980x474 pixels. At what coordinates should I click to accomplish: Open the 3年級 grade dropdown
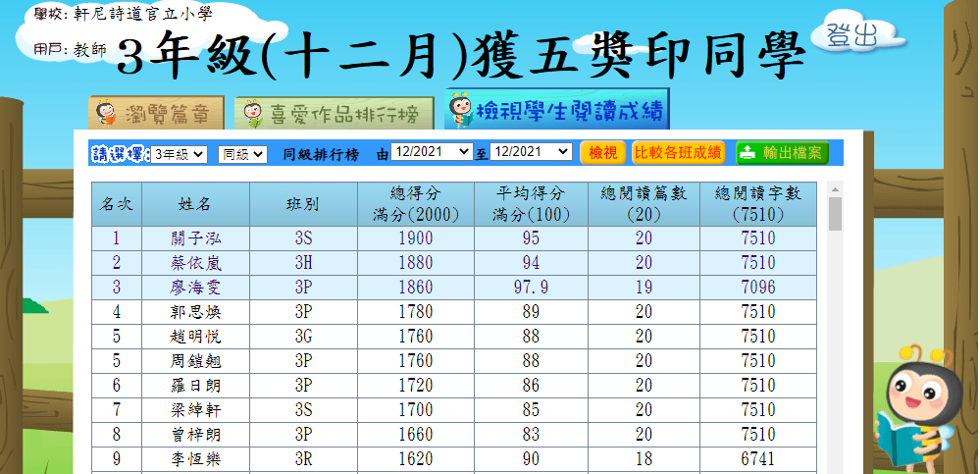(x=179, y=154)
